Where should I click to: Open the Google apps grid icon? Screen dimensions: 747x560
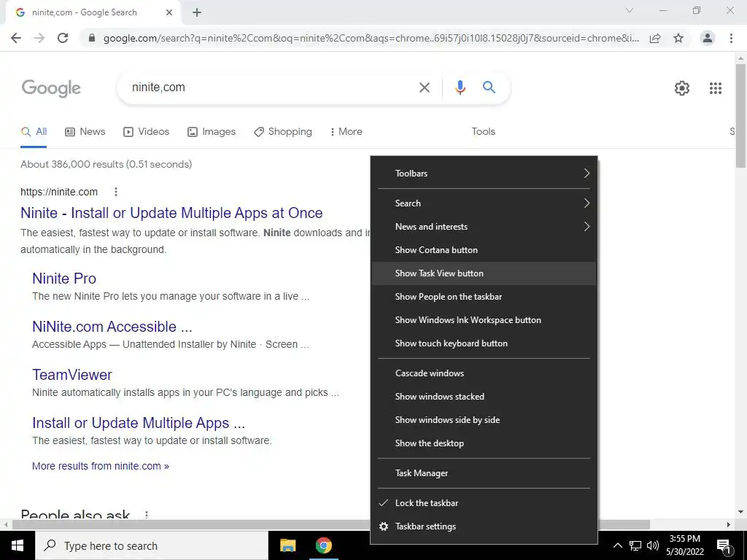716,88
